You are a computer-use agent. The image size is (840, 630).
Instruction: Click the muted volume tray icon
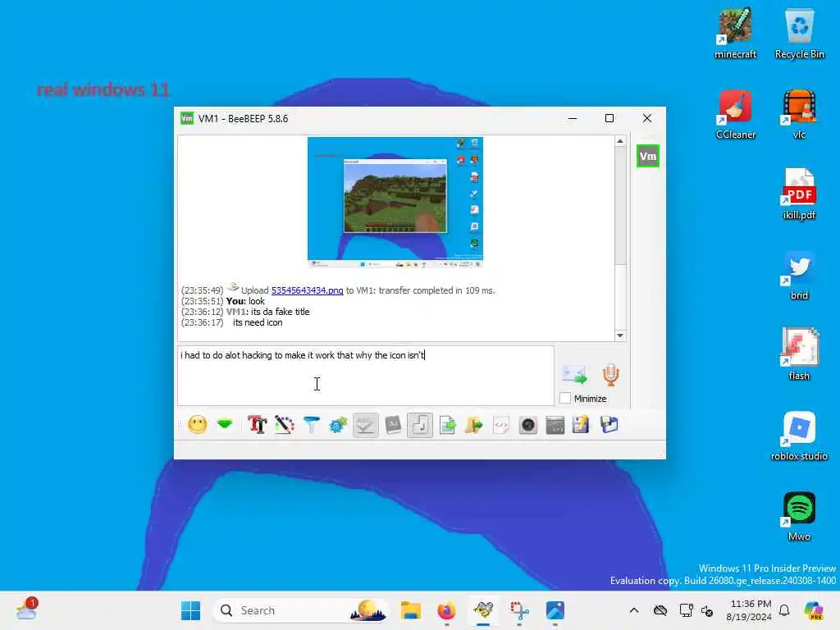[x=707, y=610]
